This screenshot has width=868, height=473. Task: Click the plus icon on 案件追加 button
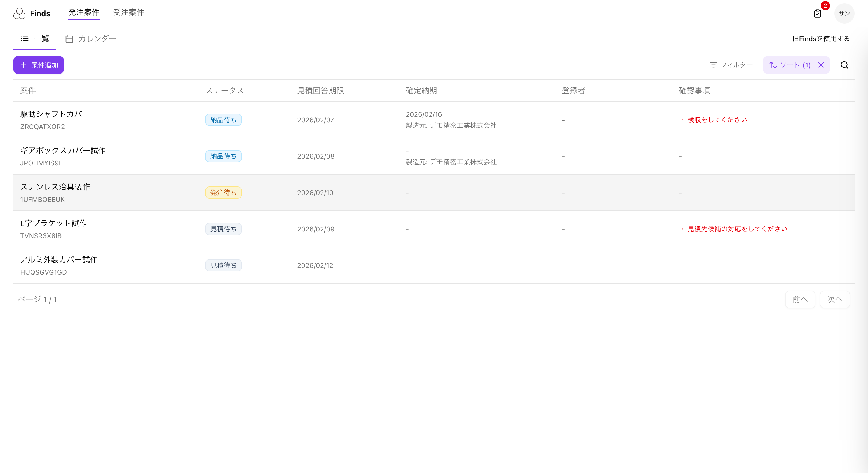23,65
